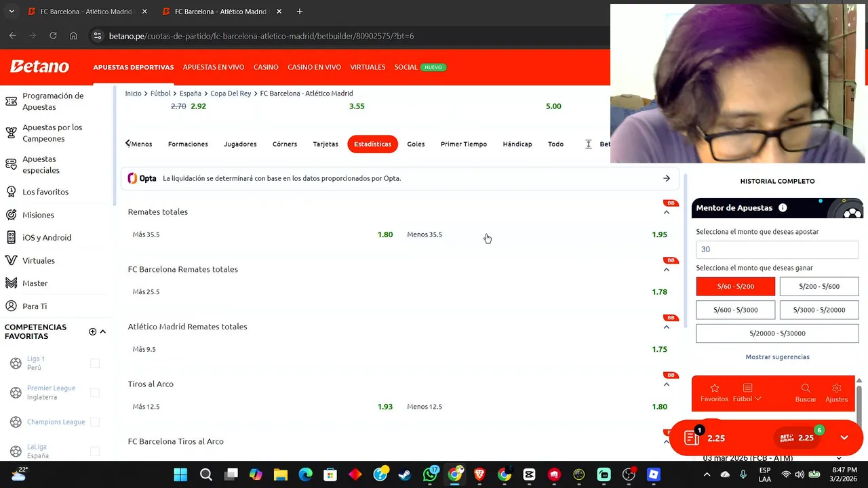Select the S/600 - S/3000 win range
This screenshot has height=488, width=868.
736,310
